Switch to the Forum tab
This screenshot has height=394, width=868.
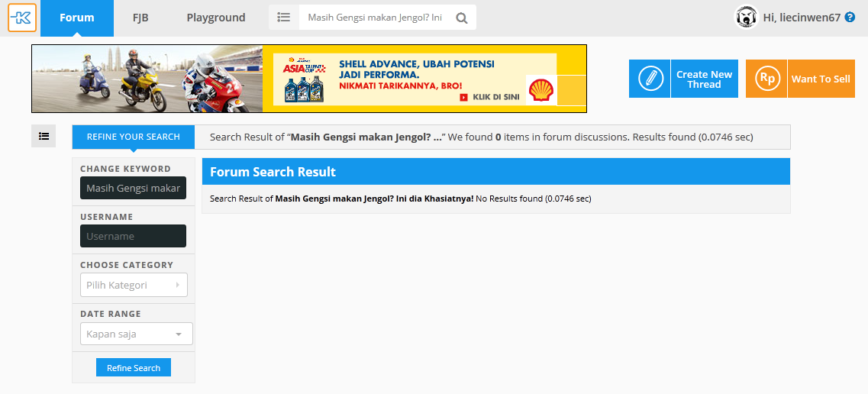[x=77, y=18]
